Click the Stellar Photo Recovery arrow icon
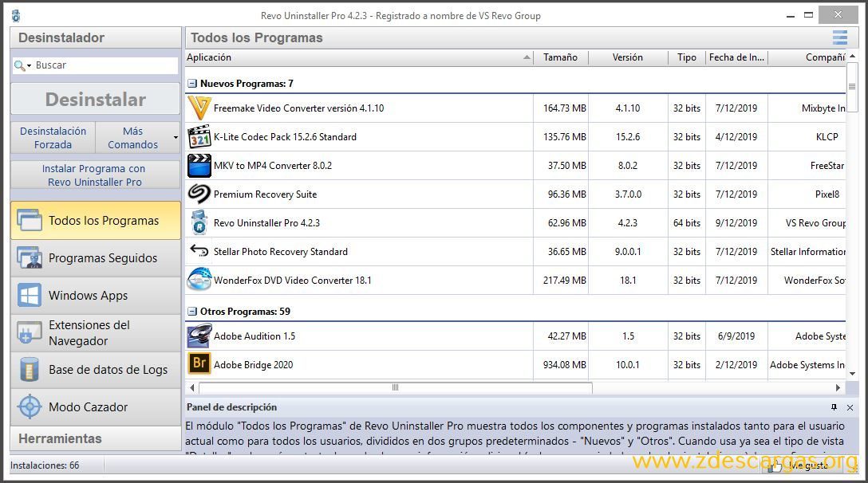This screenshot has width=868, height=483. [x=199, y=250]
